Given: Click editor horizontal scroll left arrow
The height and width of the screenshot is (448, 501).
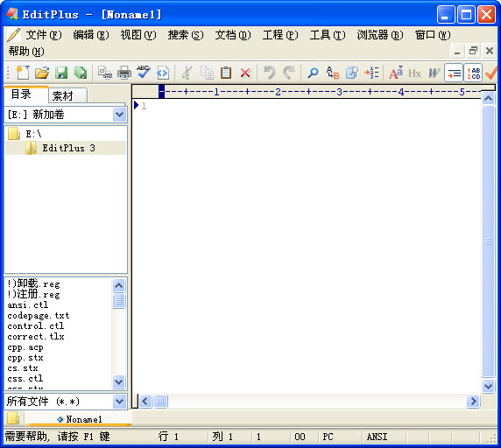Looking at the screenshot, I should (x=145, y=401).
